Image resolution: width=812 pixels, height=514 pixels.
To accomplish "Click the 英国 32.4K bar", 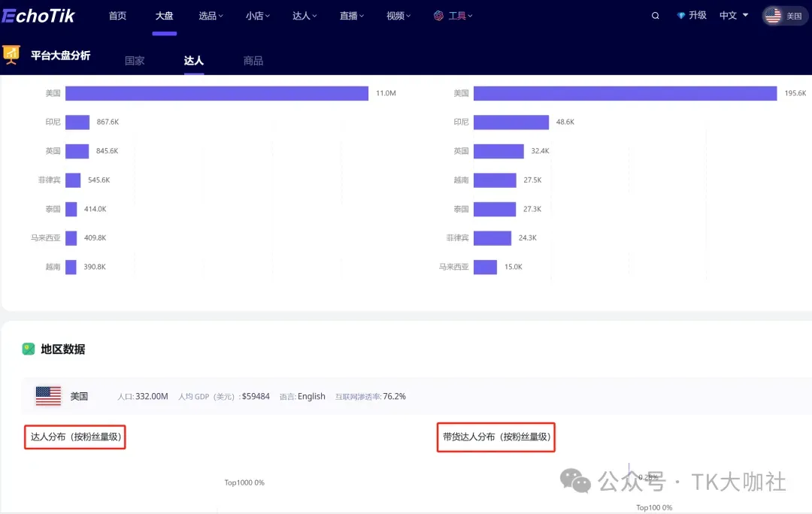I will 498,151.
